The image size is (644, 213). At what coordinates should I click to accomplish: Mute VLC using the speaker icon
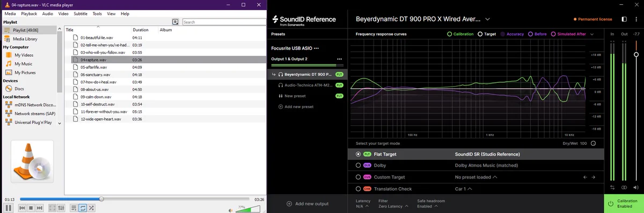231,210
